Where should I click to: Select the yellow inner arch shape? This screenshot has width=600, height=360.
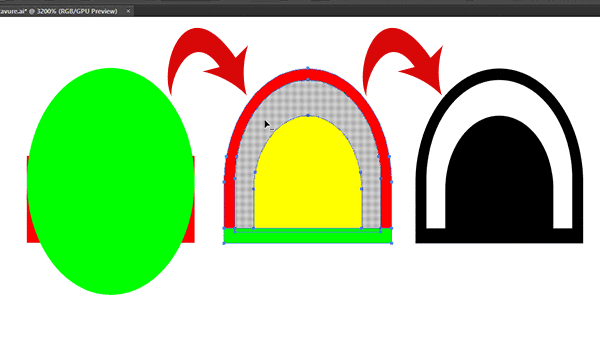308,173
